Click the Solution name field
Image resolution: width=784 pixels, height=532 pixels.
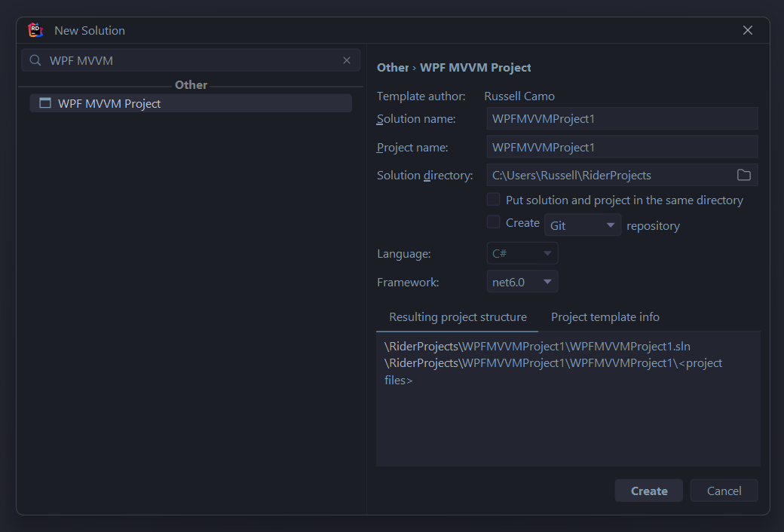point(622,119)
